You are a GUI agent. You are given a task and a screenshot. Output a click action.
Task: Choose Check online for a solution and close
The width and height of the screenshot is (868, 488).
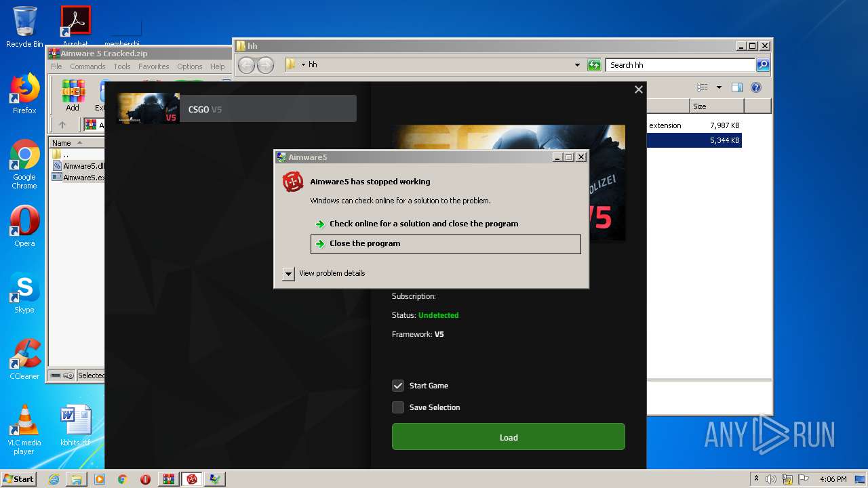click(446, 224)
